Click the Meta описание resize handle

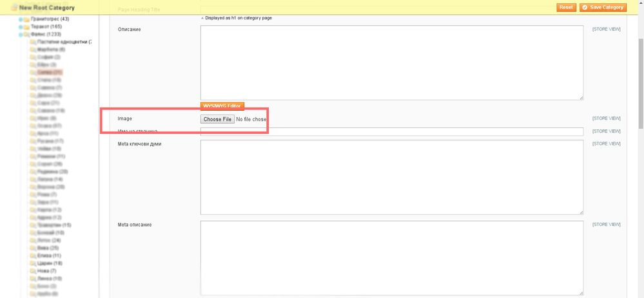tap(581, 293)
